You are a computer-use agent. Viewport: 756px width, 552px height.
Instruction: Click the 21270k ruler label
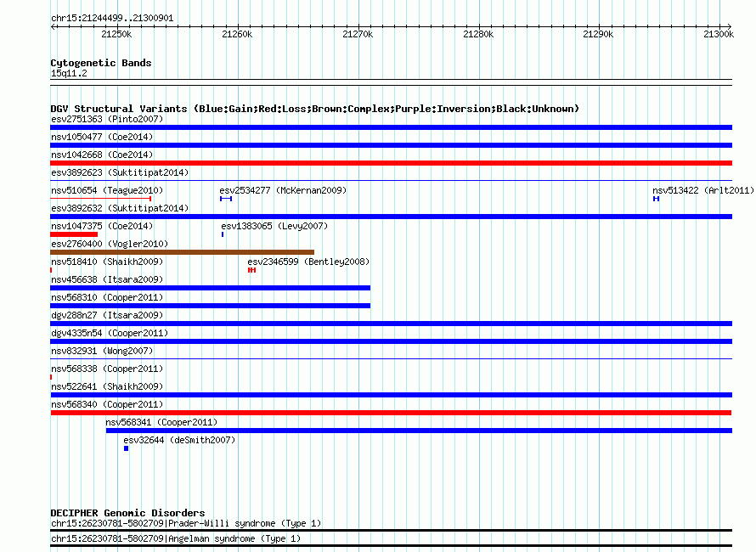tap(358, 34)
